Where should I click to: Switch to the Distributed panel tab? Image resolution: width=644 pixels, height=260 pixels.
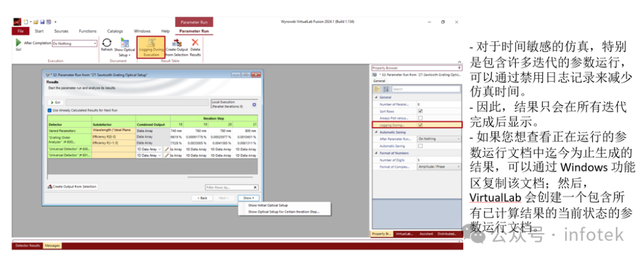[447, 234]
